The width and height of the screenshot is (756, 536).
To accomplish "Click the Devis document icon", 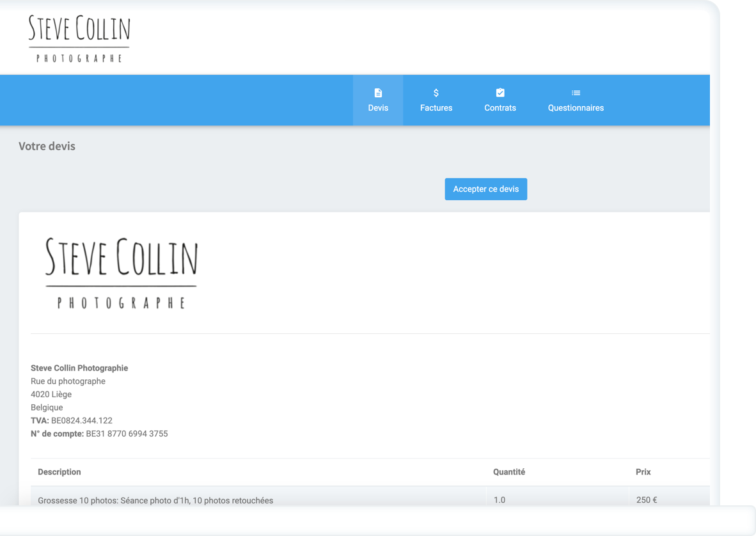I will (x=378, y=93).
